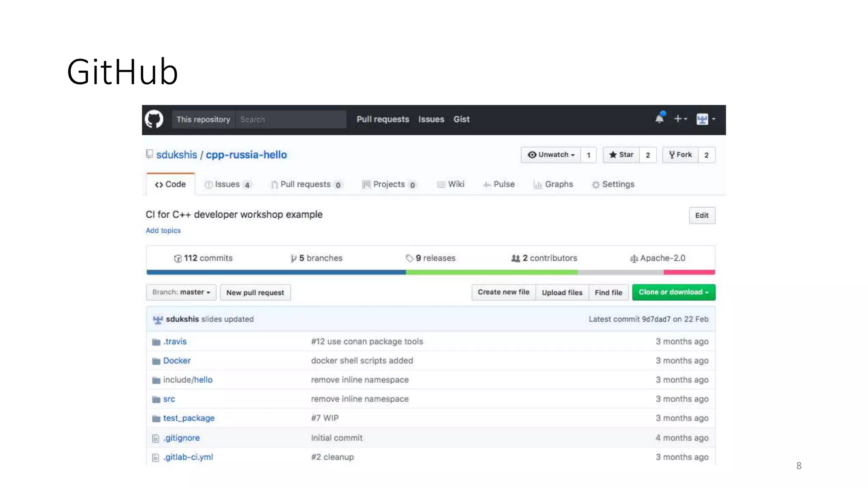868x488 pixels.
Task: Switch to the Pull requests repository tab
Action: 306,185
